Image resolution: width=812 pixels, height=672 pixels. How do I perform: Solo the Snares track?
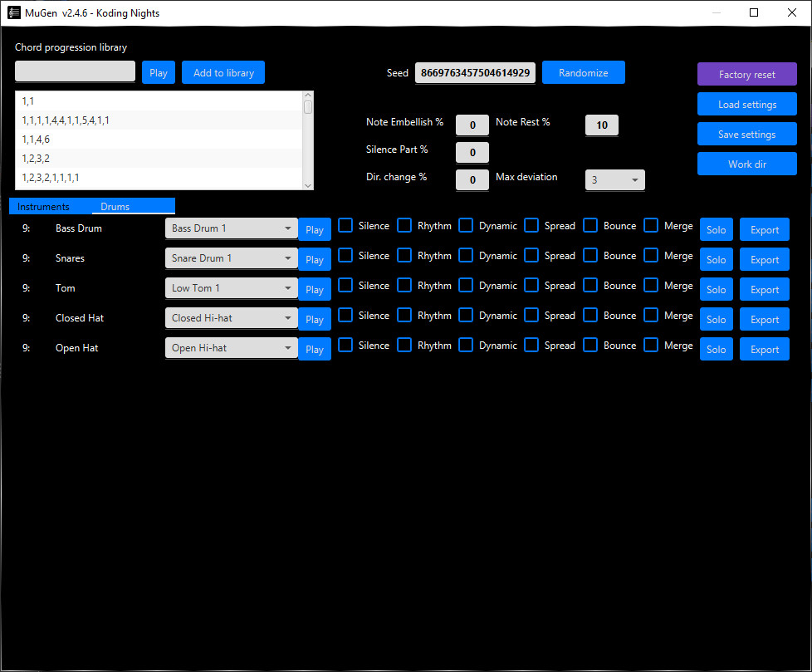coord(716,258)
